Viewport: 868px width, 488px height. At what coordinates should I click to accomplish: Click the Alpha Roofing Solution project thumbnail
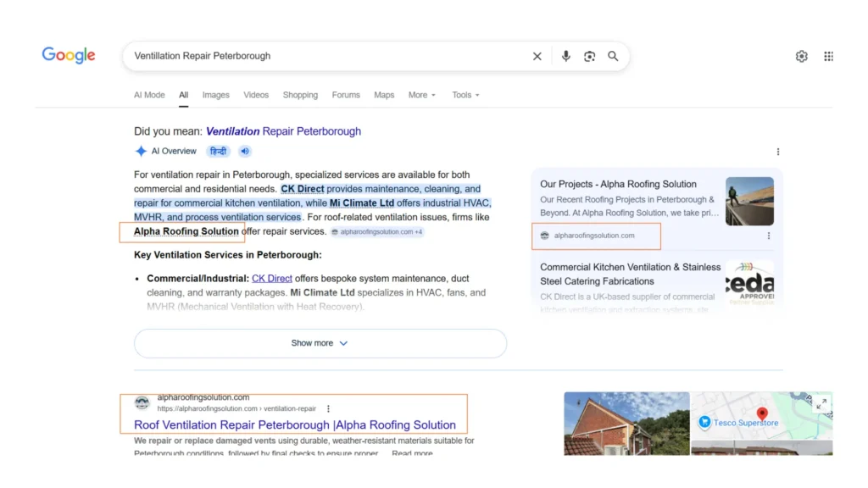(749, 200)
